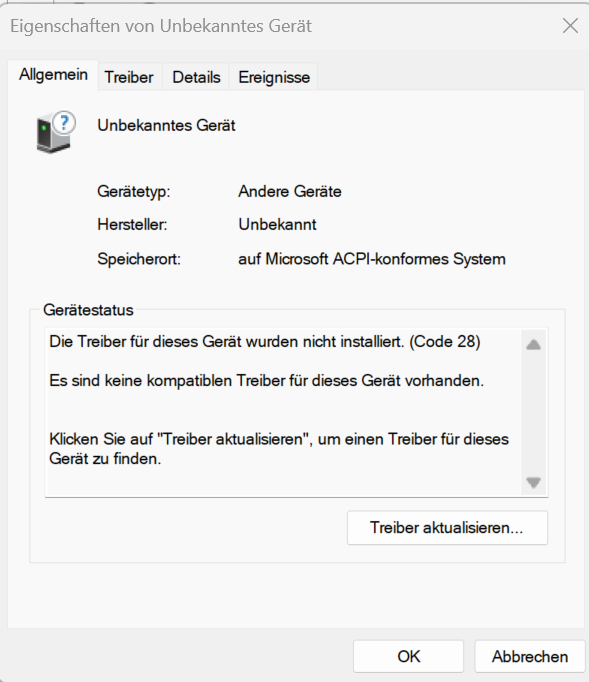589x682 pixels.
Task: Click the Gerätestatus scroll down arrow
Action: 533,482
